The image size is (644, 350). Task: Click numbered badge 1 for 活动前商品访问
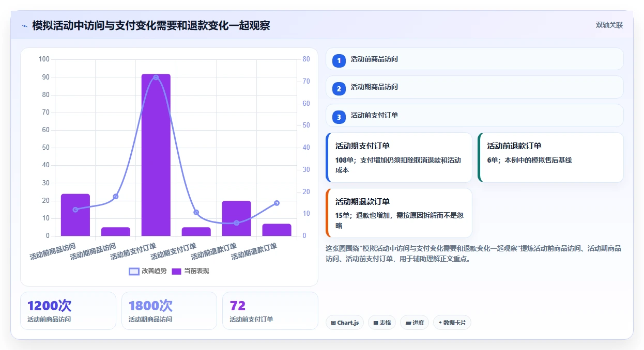[x=339, y=61]
